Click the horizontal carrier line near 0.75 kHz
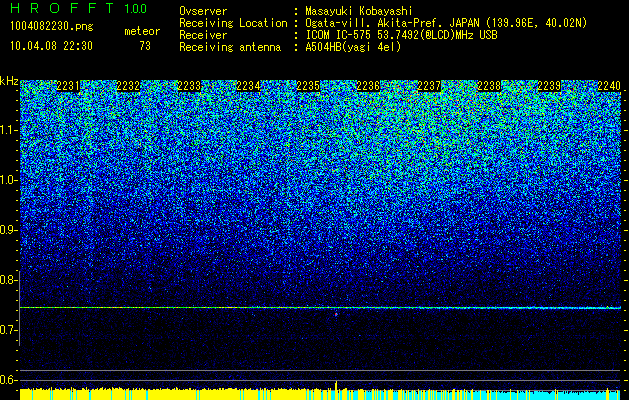 (320, 308)
